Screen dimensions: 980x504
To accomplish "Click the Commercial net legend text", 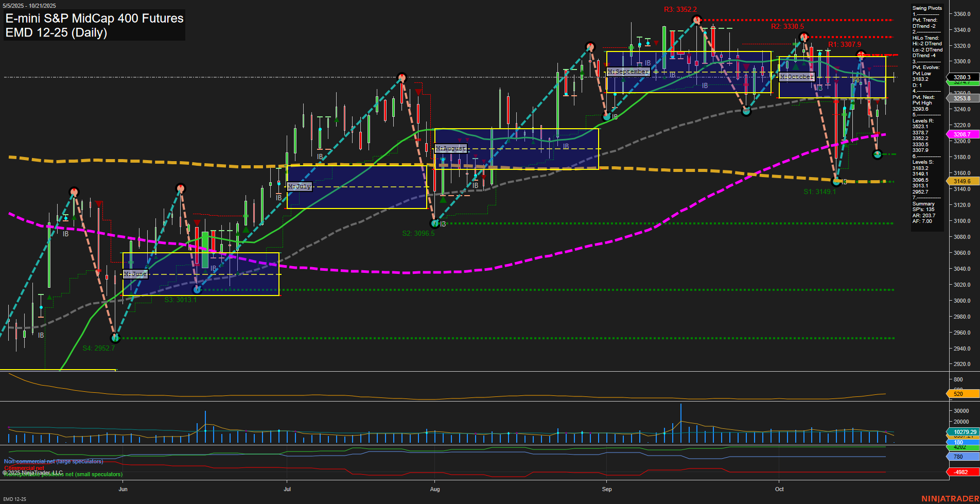I will pyautogui.click(x=24, y=468).
